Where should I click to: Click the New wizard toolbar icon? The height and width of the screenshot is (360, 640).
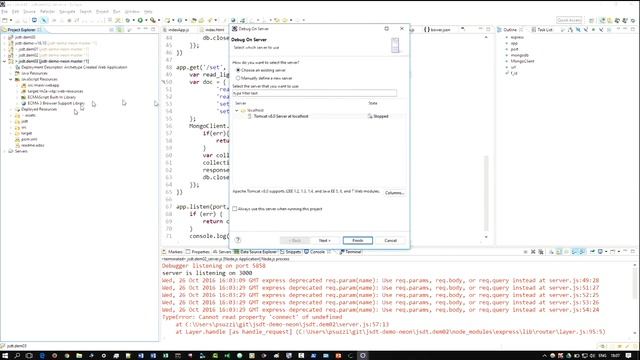coord(4,20)
